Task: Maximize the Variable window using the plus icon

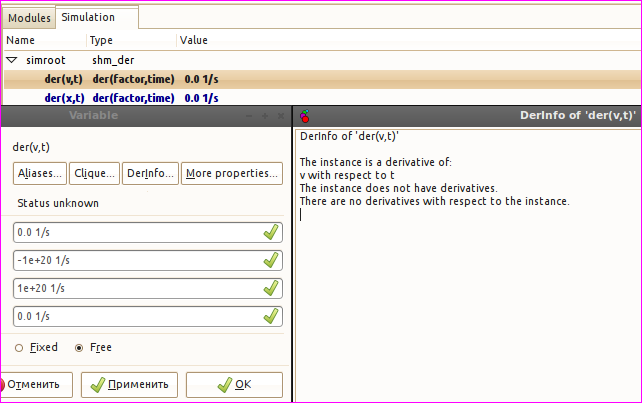Action: [x=265, y=116]
